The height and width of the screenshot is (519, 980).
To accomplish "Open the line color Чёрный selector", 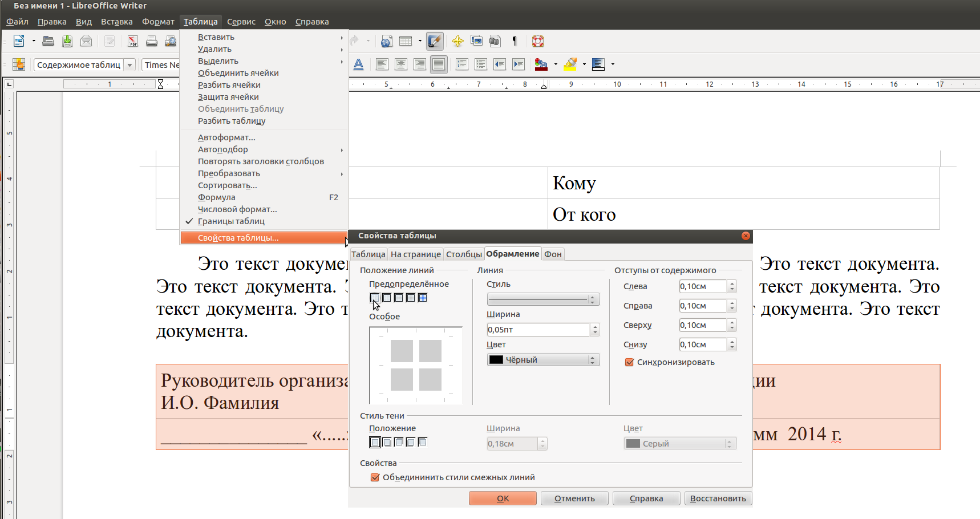I will tap(543, 360).
